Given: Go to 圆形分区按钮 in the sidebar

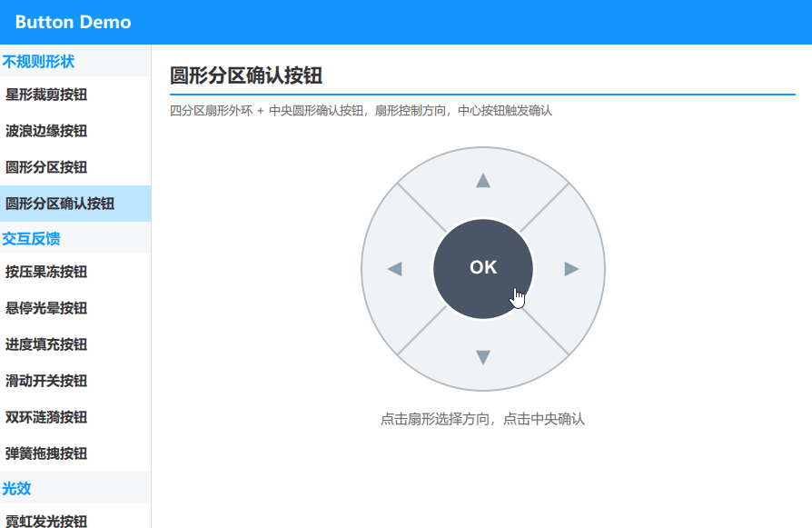Looking at the screenshot, I should point(75,167).
